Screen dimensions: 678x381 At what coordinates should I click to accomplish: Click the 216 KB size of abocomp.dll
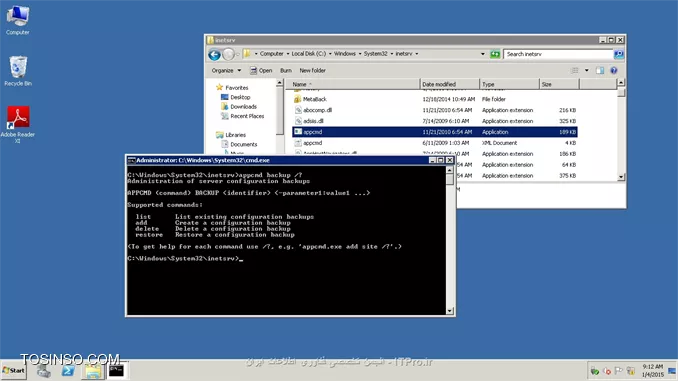point(567,110)
